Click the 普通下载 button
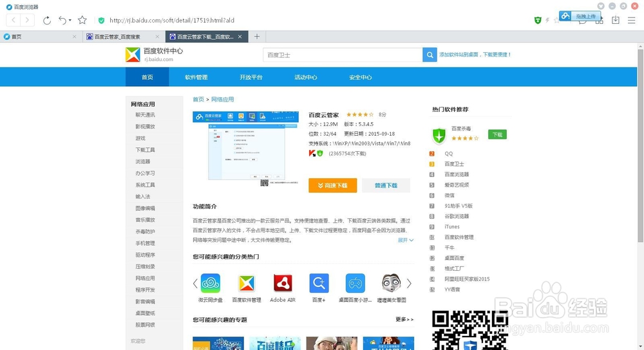 (x=386, y=185)
